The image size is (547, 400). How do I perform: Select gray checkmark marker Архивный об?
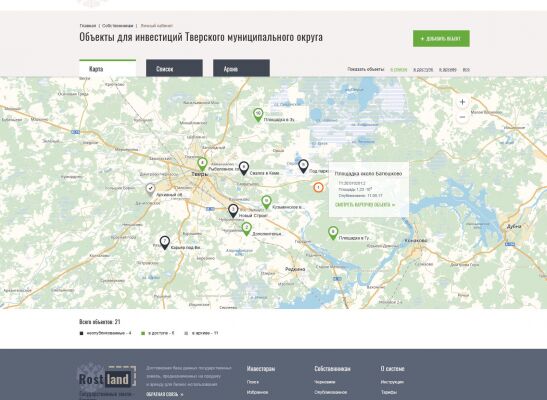click(x=150, y=189)
